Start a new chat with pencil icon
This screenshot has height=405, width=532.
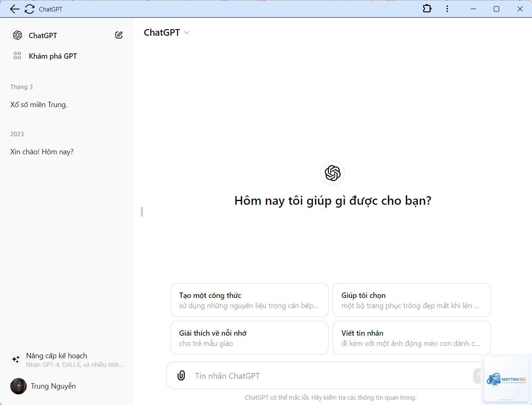click(x=119, y=35)
